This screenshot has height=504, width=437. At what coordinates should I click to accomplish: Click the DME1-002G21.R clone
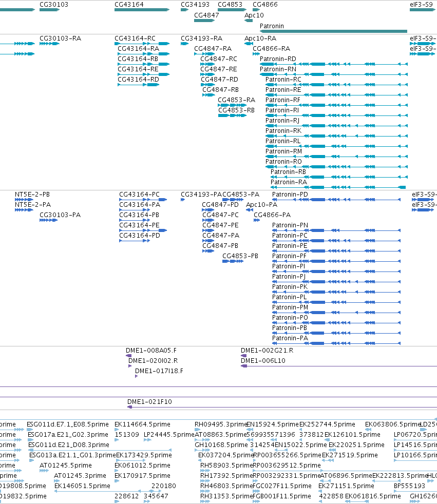click(243, 356)
